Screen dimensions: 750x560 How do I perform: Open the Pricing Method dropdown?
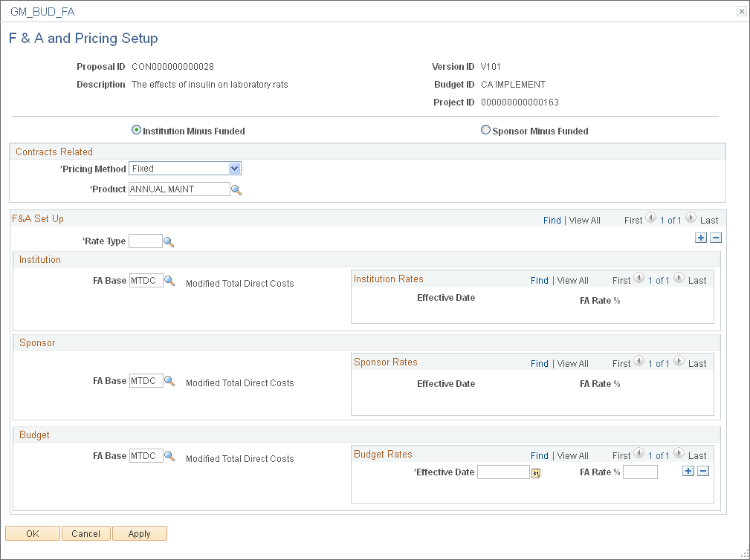point(185,168)
